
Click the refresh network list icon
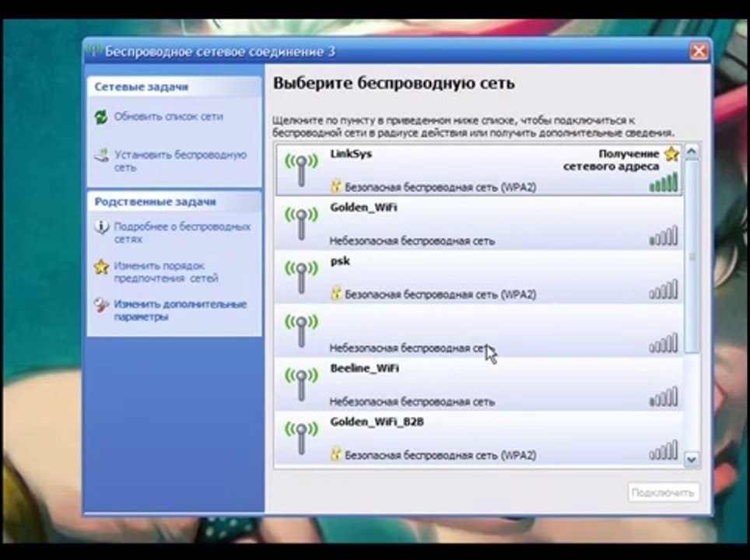coord(101,117)
